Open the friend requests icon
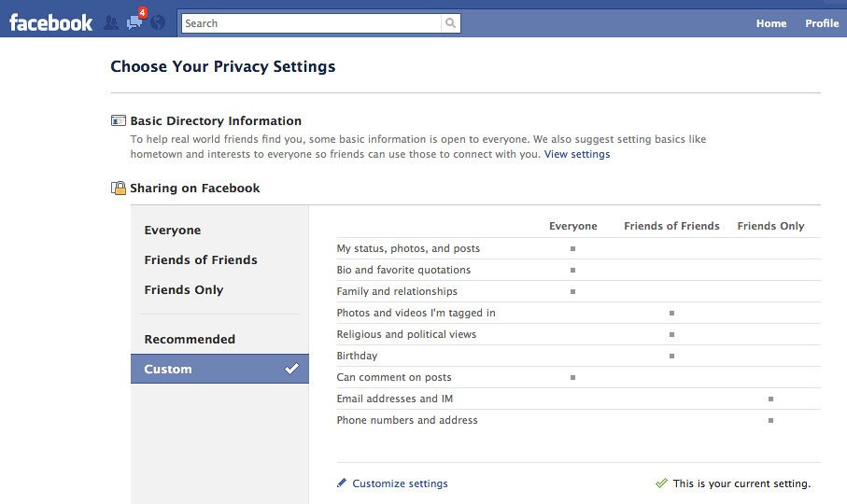Image resolution: width=847 pixels, height=504 pixels. tap(111, 23)
